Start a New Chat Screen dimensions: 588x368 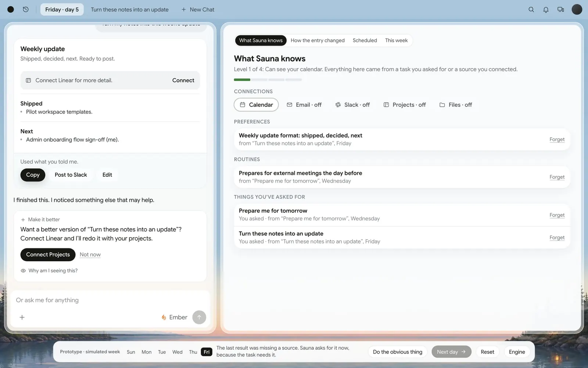(x=198, y=10)
